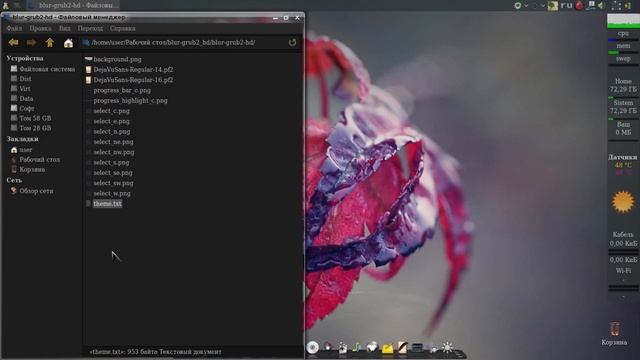Image resolution: width=640 pixels, height=360 pixels.
Task: Select the Dist drive in the sidebar
Action: tap(21, 79)
